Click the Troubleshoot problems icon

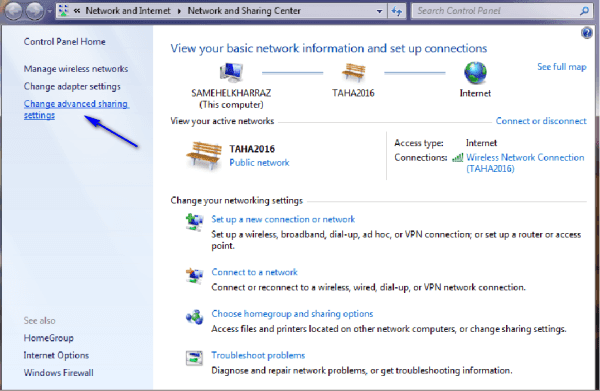194,358
